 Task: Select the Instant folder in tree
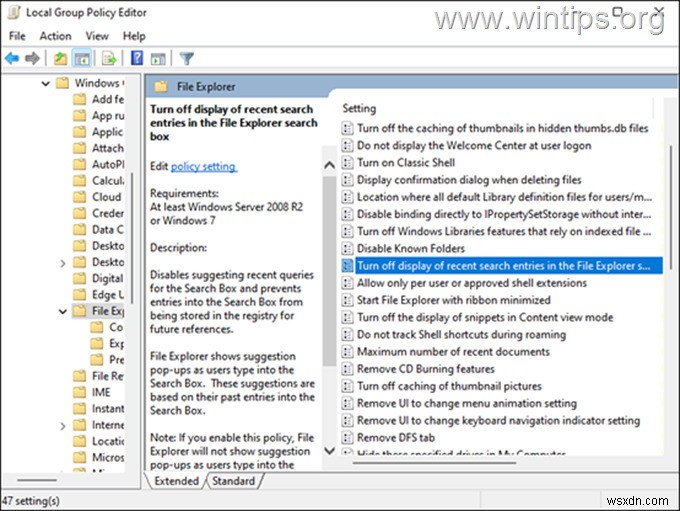tap(108, 409)
